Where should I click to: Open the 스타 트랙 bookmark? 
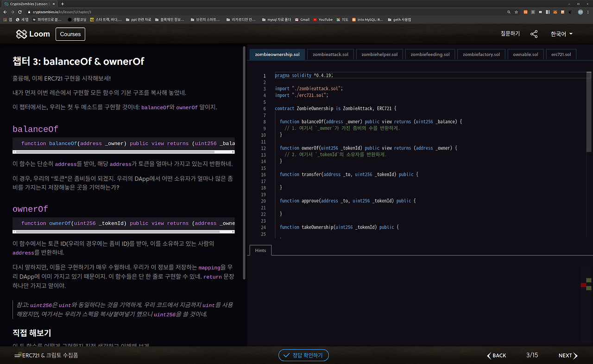tap(106, 19)
